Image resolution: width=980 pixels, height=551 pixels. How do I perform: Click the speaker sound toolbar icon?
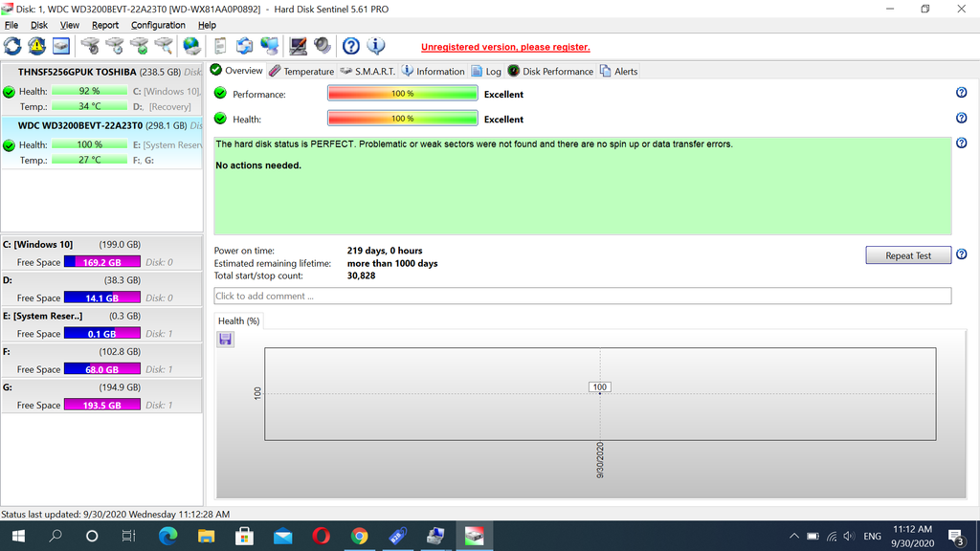pos(323,46)
